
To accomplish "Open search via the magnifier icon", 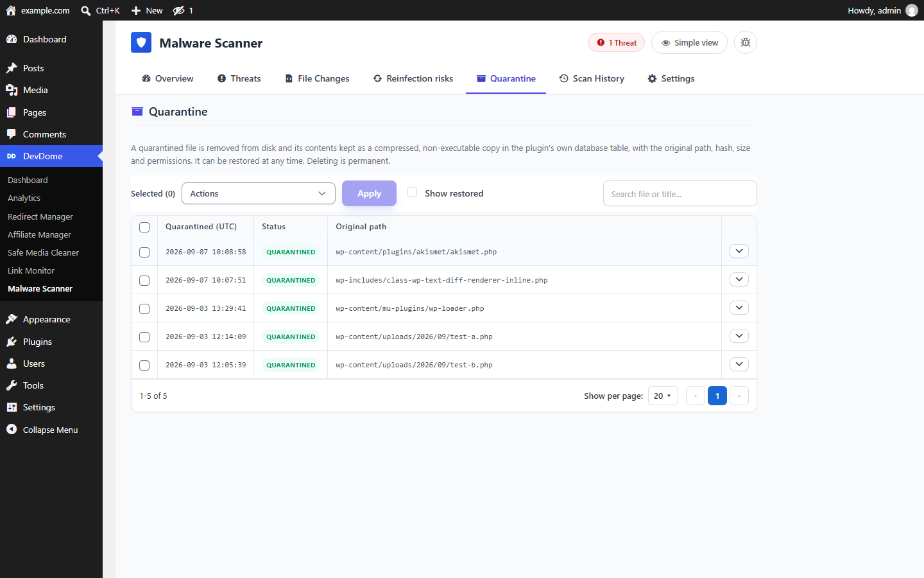I will [x=86, y=10].
